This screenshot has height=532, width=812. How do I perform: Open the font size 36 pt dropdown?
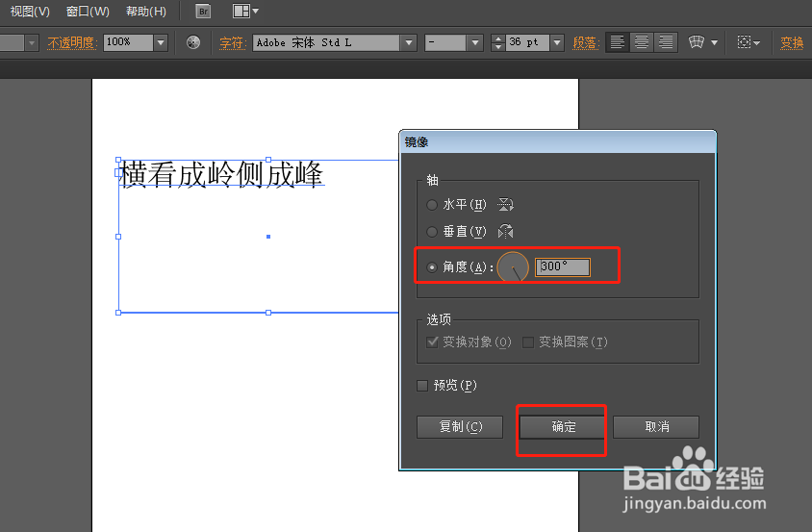tap(557, 42)
